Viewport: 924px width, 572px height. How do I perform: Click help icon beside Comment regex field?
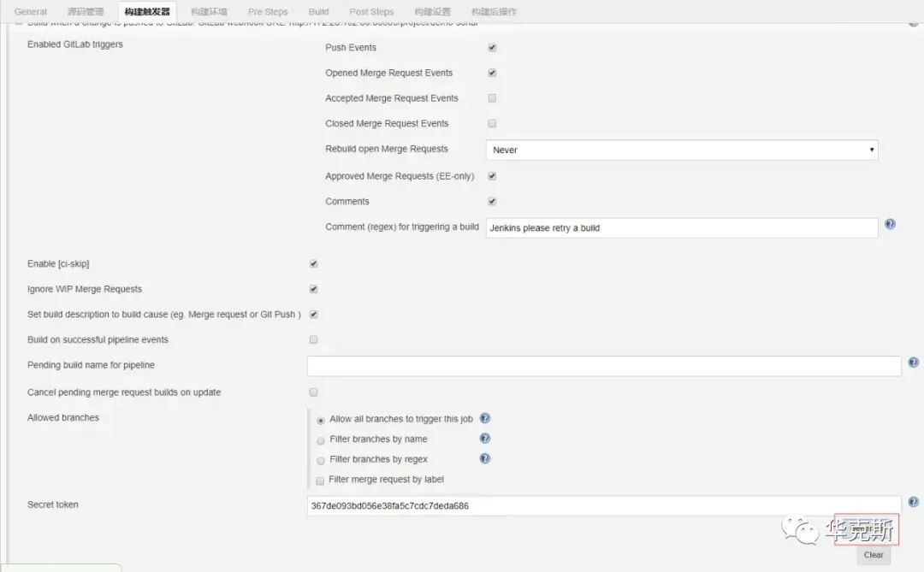point(890,225)
